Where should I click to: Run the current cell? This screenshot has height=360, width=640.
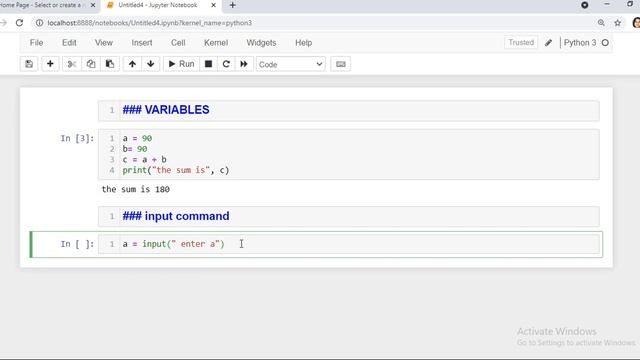(x=182, y=64)
